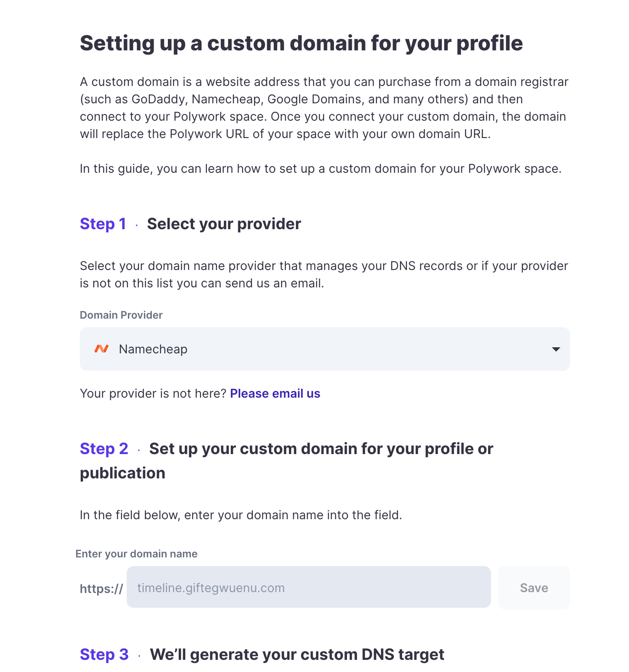Click the "https://" prefix label
Viewport: 629px width, 672px height.
click(101, 588)
